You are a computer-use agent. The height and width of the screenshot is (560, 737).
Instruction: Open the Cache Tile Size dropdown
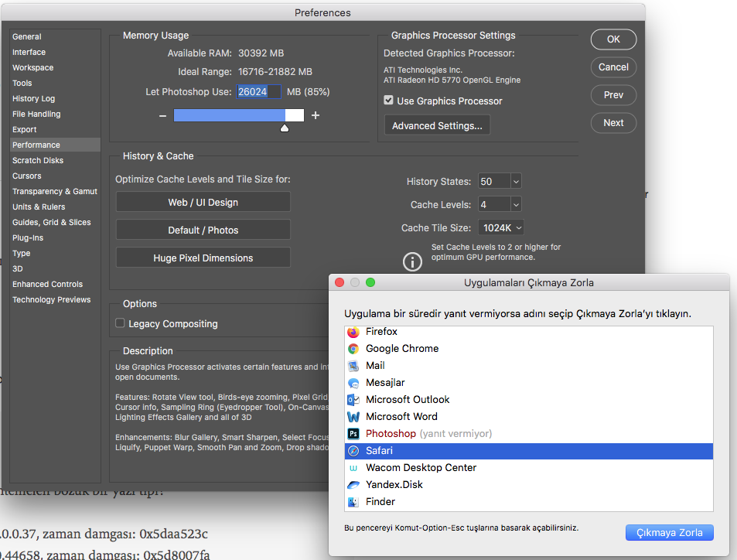click(x=501, y=227)
